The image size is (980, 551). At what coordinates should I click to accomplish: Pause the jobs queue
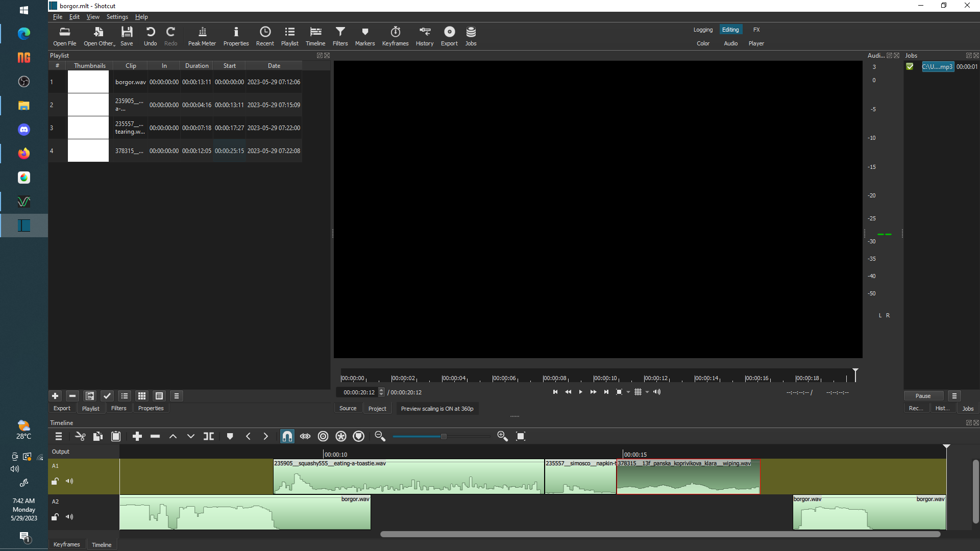(923, 396)
